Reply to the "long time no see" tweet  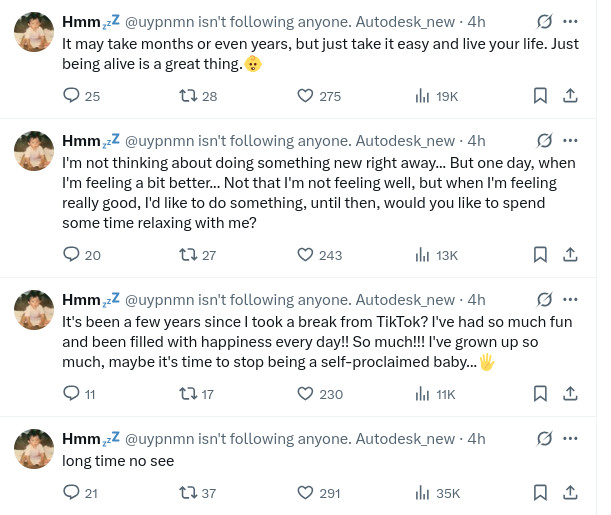(72, 492)
